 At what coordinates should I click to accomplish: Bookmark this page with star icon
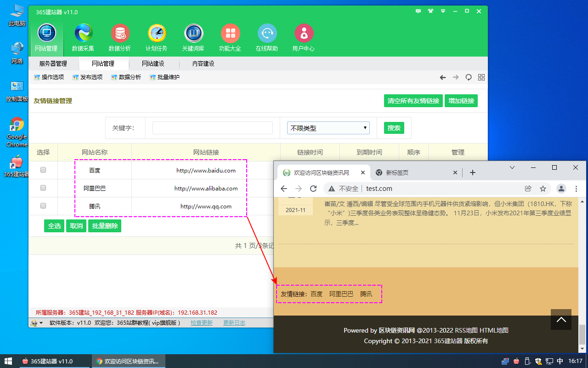click(x=543, y=189)
